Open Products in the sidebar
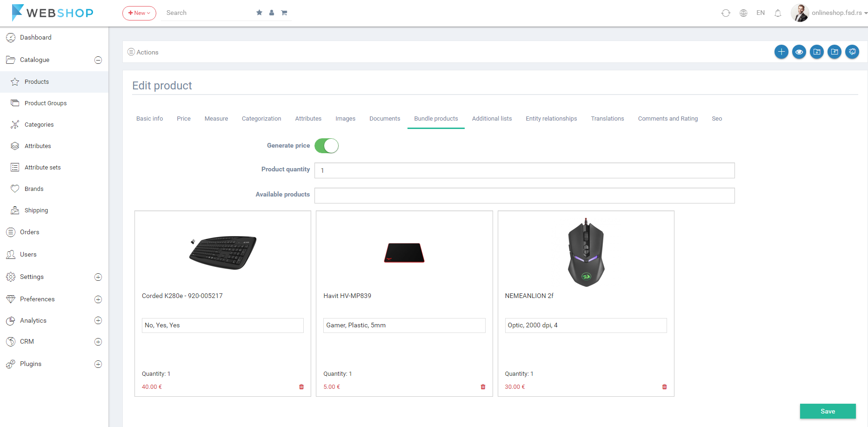868x427 pixels. point(54,82)
